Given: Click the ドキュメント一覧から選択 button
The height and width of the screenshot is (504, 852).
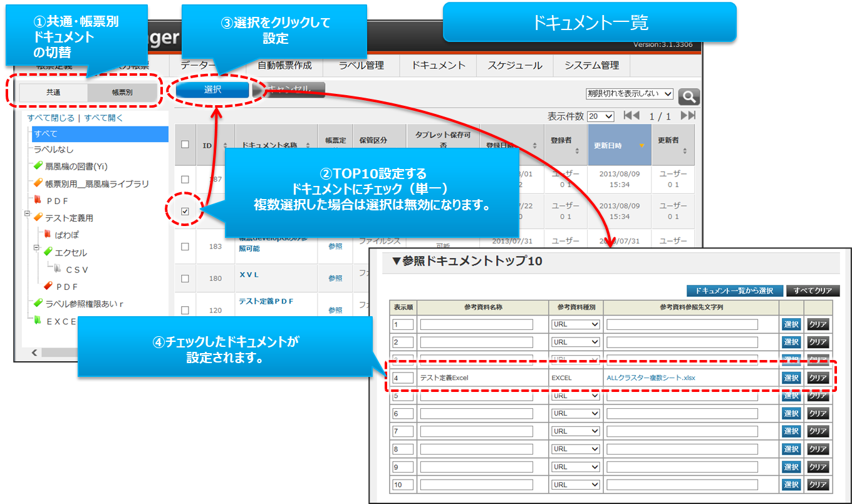Looking at the screenshot, I should point(734,291).
